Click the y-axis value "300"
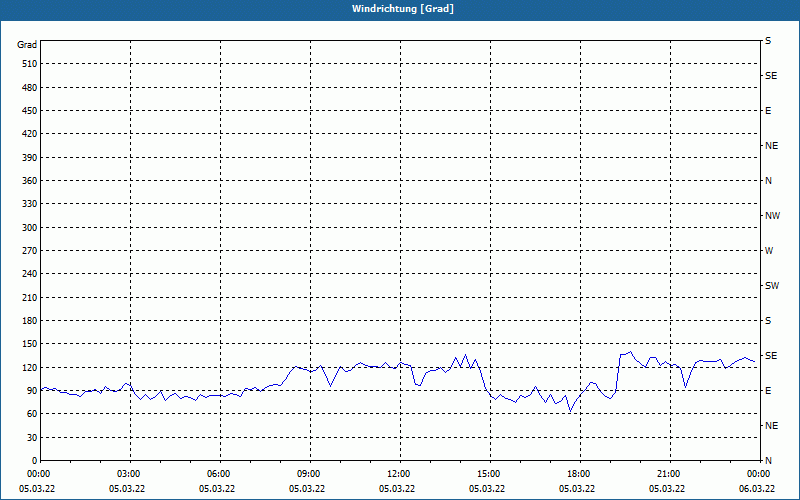The width and height of the screenshot is (800, 500). point(30,228)
